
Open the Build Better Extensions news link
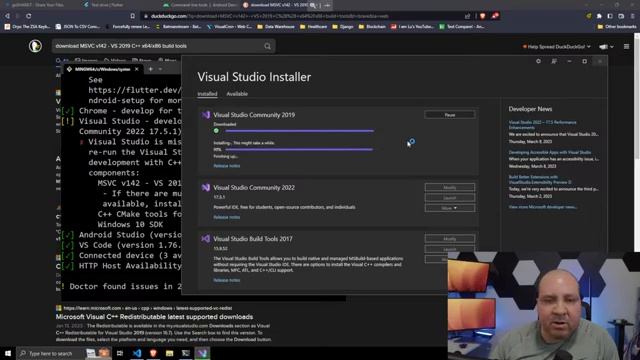tap(540, 180)
